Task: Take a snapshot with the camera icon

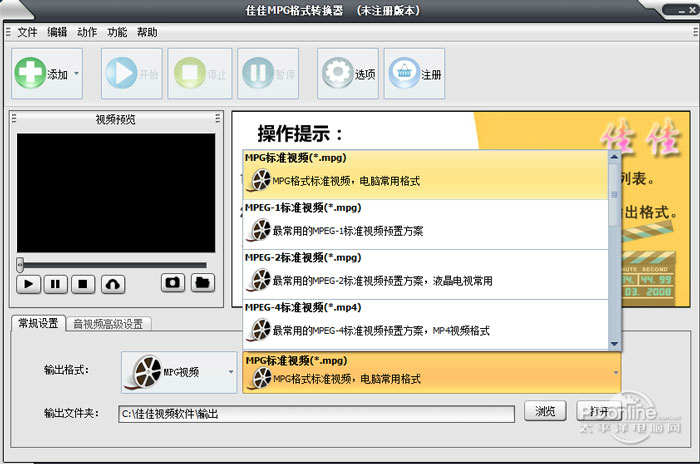Action: tap(173, 283)
